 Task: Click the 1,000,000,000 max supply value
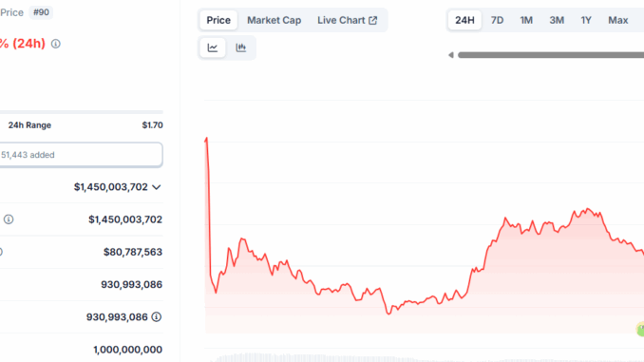coord(127,350)
